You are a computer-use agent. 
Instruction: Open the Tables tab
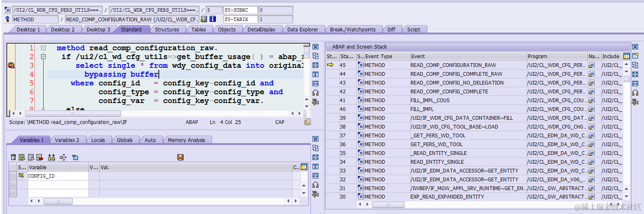(x=199, y=29)
